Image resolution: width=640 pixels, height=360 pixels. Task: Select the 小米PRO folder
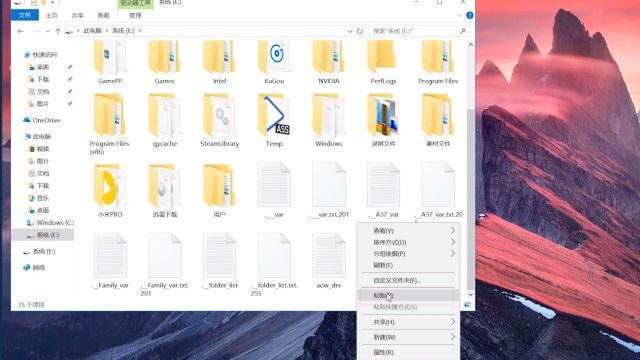[x=110, y=190]
